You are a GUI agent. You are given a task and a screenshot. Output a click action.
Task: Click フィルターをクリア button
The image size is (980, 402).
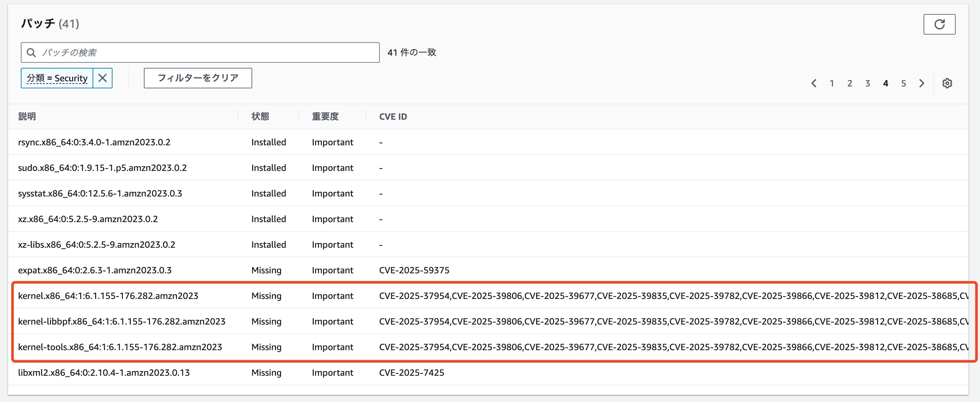[197, 78]
